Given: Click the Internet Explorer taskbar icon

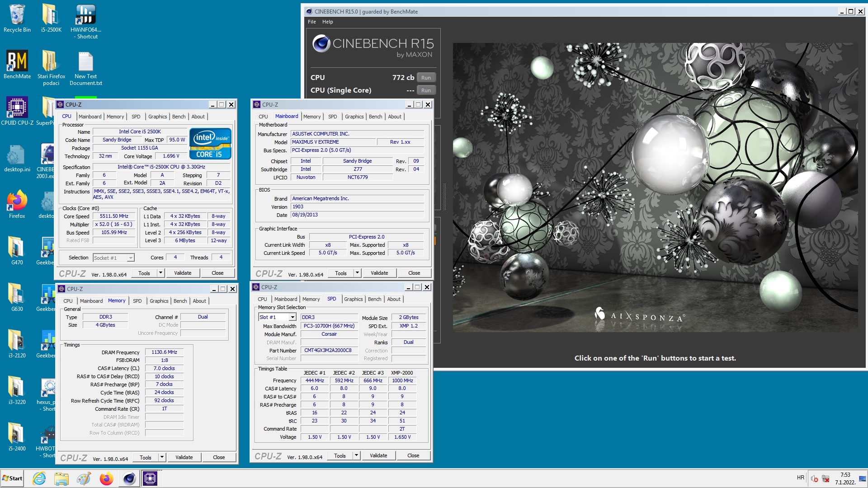Looking at the screenshot, I should 39,479.
